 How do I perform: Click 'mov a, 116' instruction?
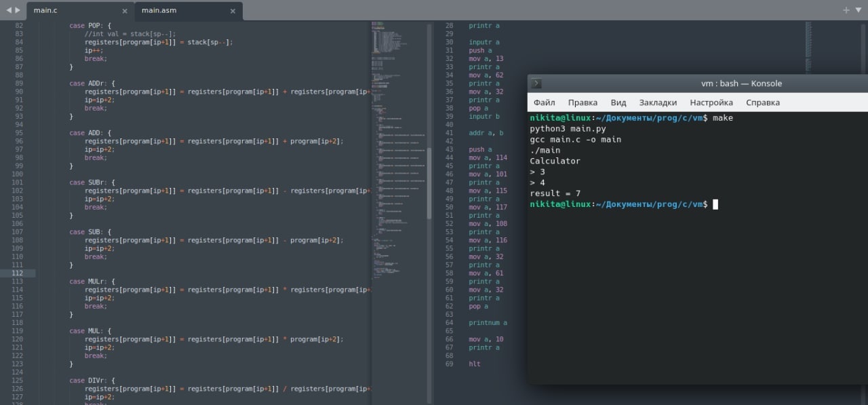(488, 240)
